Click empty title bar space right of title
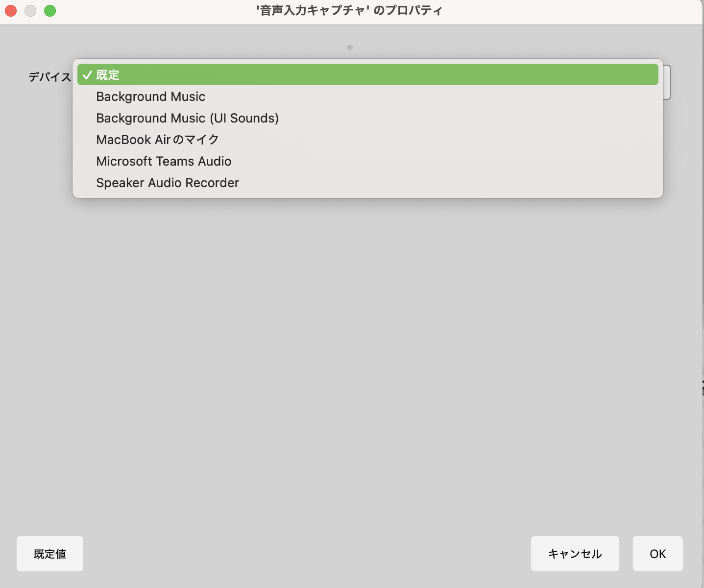 [x=563, y=11]
